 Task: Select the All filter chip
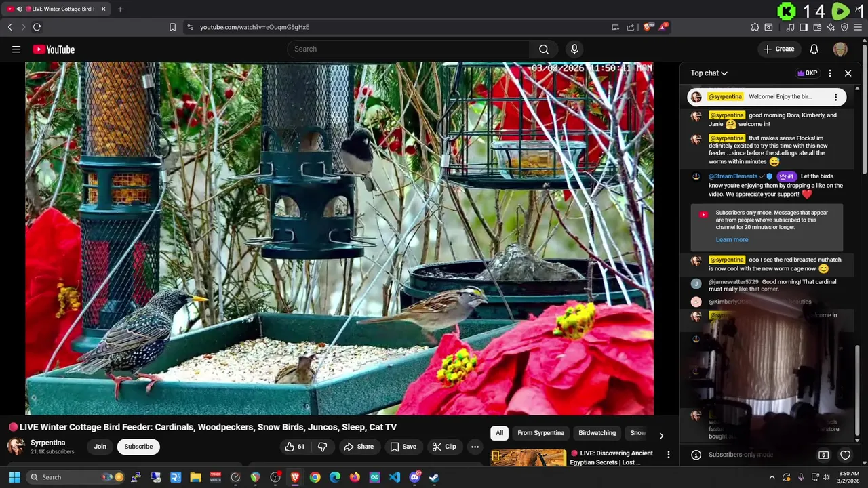pyautogui.click(x=499, y=433)
